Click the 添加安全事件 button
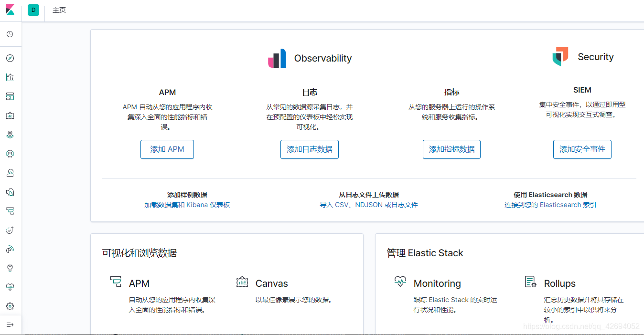 click(x=582, y=149)
